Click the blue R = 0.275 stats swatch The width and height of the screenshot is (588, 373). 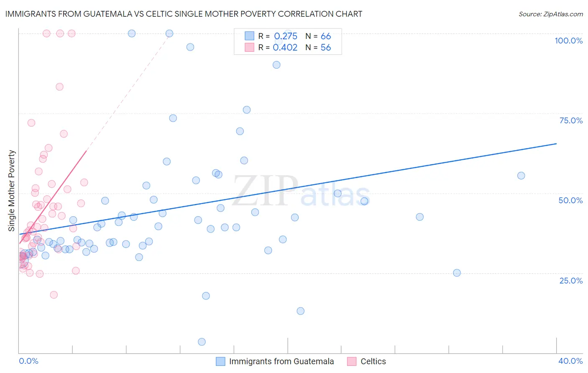(x=249, y=36)
